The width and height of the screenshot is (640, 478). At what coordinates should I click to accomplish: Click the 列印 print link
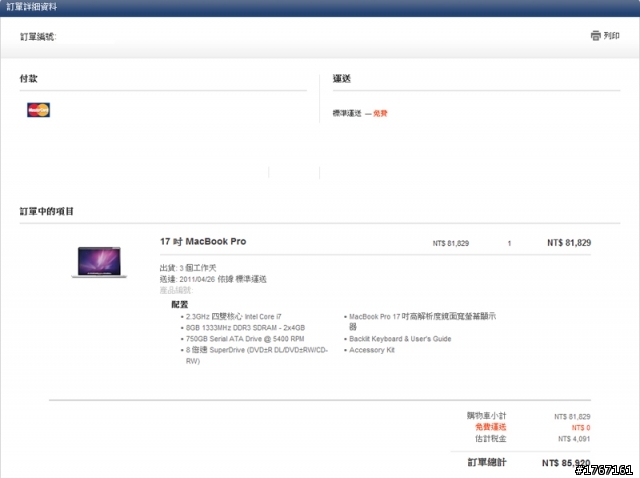[x=611, y=36]
